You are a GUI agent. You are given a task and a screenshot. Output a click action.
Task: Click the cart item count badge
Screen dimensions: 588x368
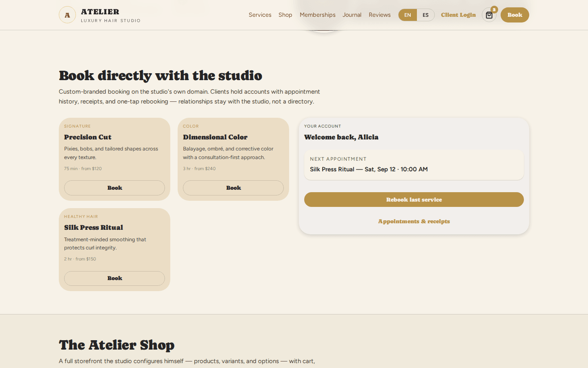pyautogui.click(x=494, y=9)
